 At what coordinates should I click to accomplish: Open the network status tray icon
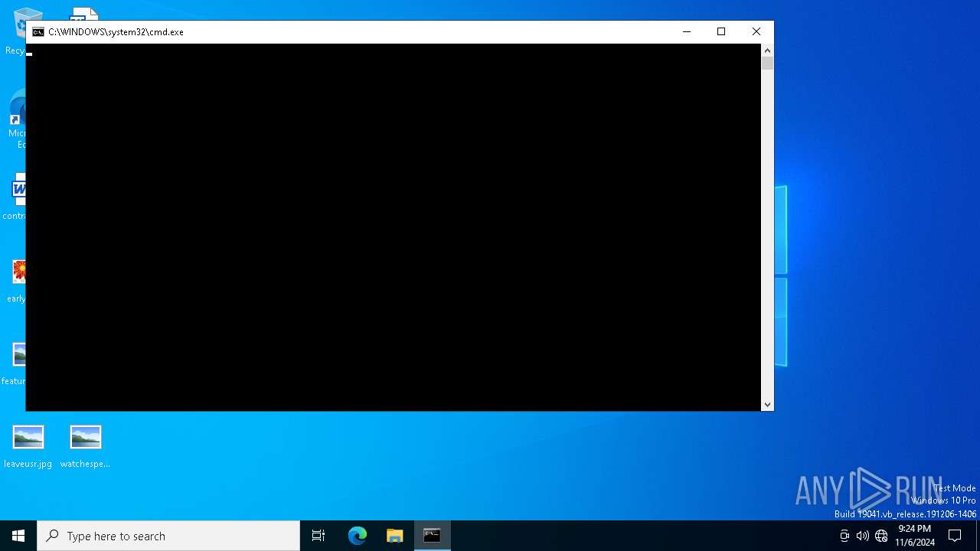click(x=881, y=536)
